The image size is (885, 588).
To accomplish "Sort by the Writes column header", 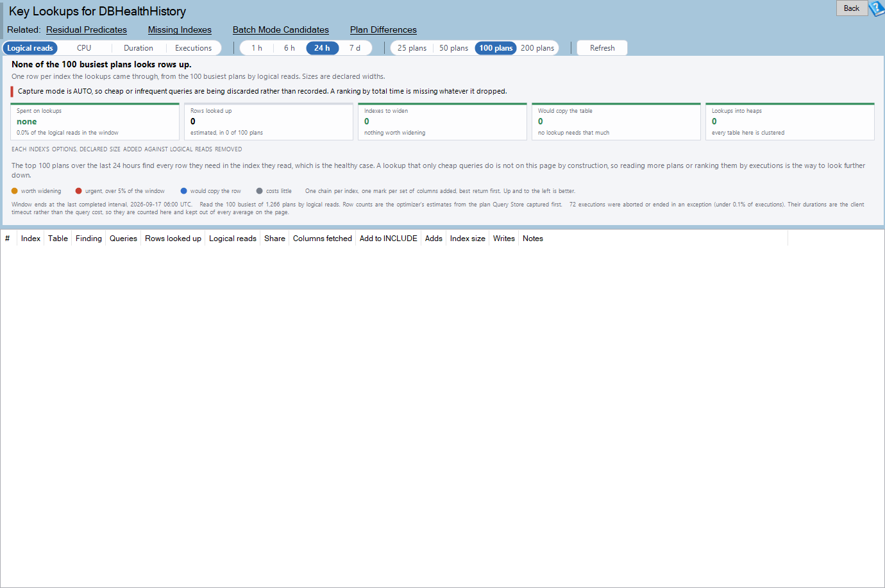I will (x=504, y=239).
